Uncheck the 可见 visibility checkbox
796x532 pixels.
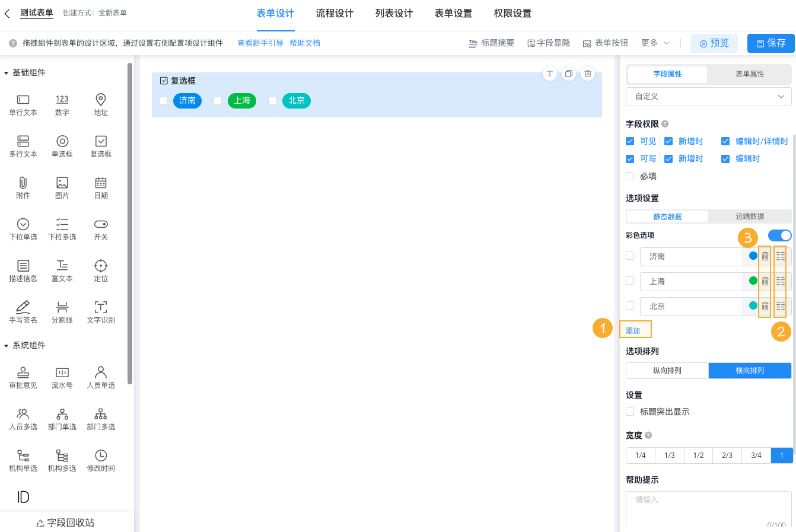point(630,141)
